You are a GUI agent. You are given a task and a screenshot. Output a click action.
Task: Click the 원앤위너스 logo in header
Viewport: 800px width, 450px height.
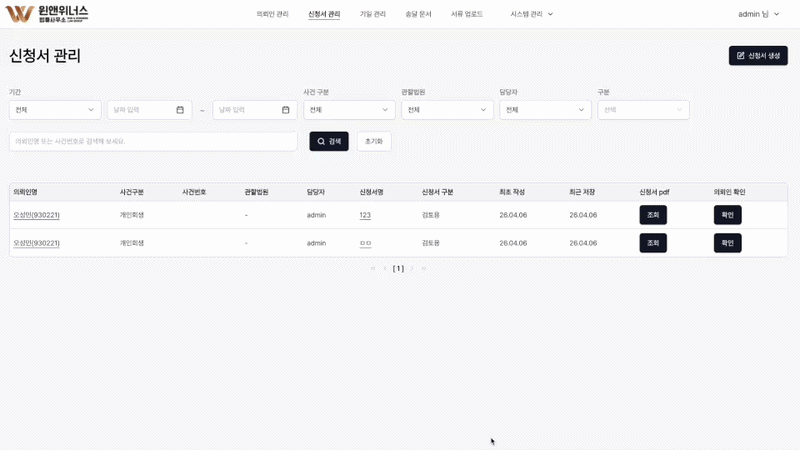[47, 14]
